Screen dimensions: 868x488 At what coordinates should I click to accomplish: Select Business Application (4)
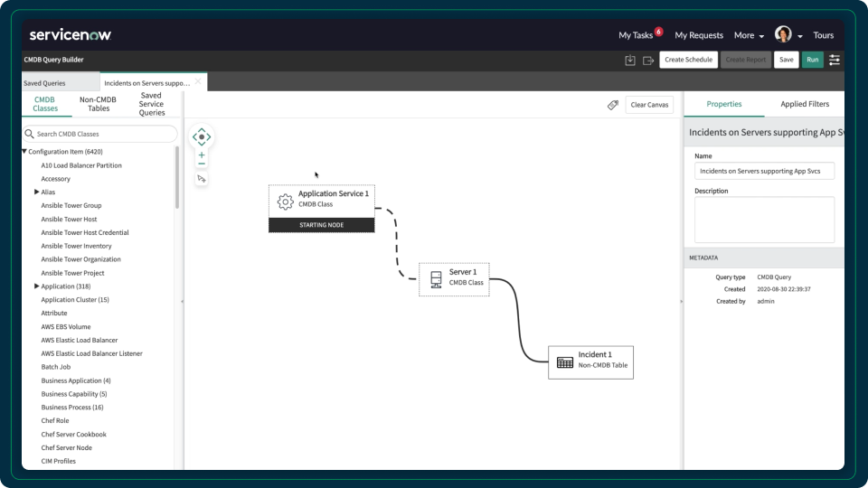tap(75, 380)
